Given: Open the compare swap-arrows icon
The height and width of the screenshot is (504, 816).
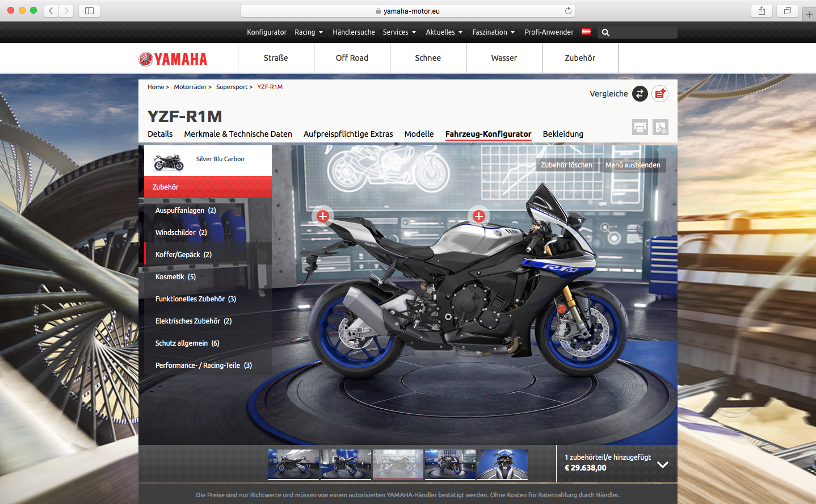Looking at the screenshot, I should pyautogui.click(x=640, y=94).
